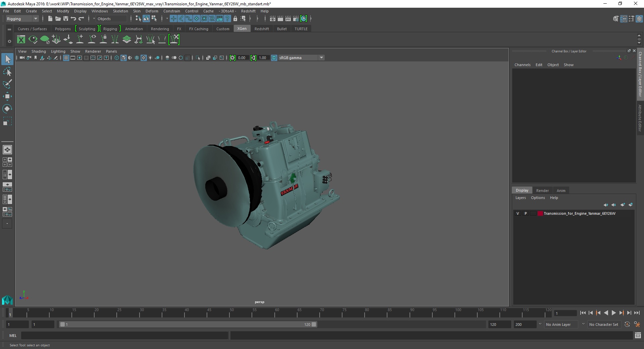The image size is (644, 349).
Task: Open render settings clapperboard-gear icon
Action: 296,19
